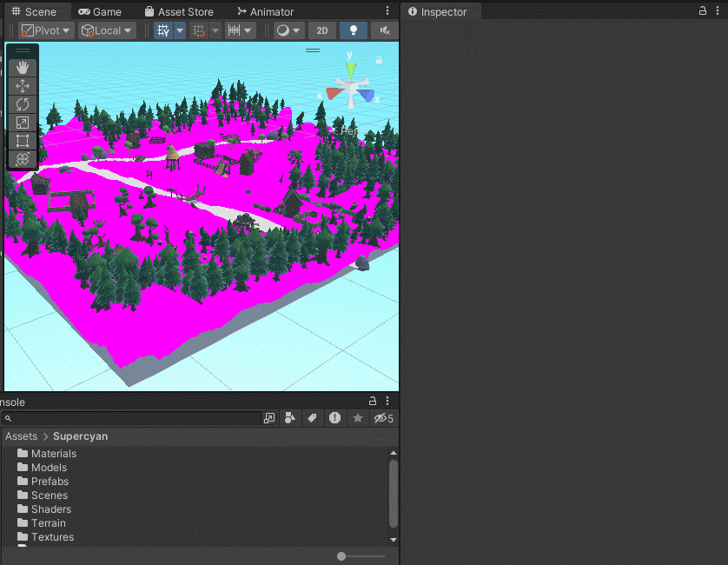Open the Local handle rotation dropdown
The image size is (728, 565).
click(107, 30)
